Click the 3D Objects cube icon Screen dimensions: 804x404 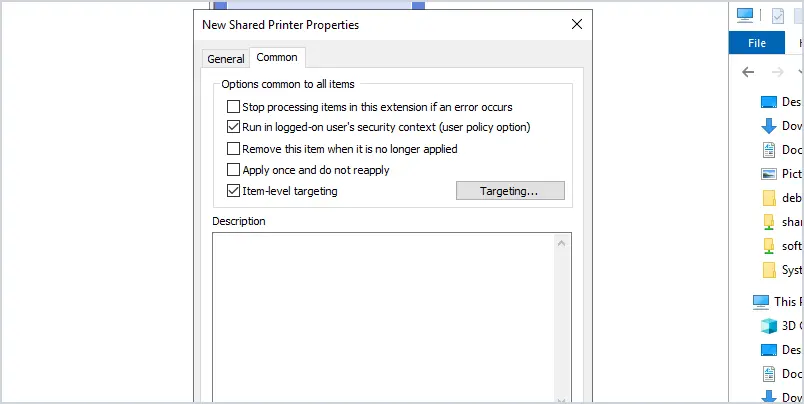(769, 326)
